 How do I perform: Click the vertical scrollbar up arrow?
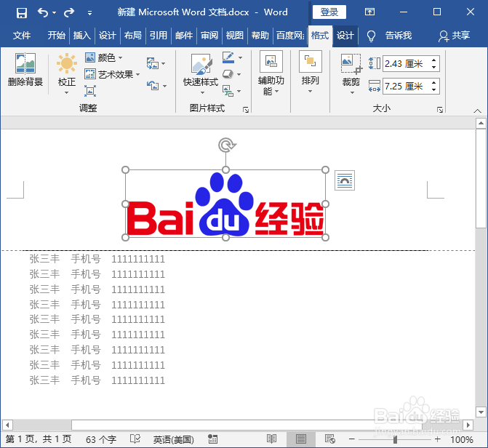[x=481, y=124]
